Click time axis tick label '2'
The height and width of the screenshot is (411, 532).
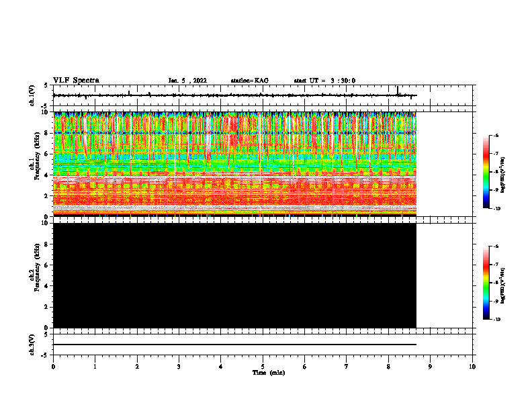pos(137,367)
